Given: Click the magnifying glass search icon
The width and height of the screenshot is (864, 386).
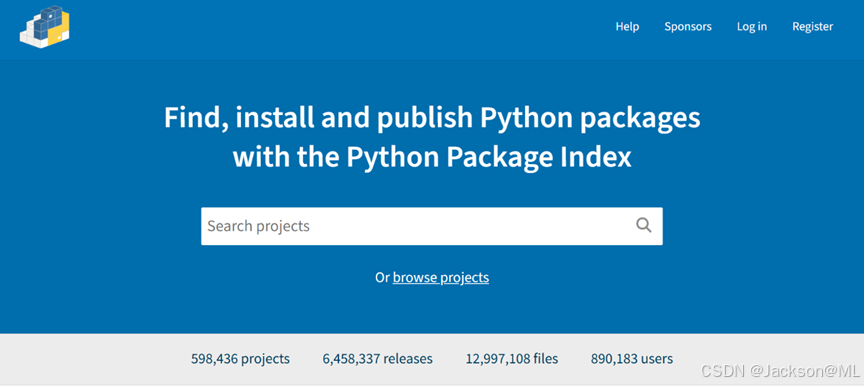Looking at the screenshot, I should point(644,225).
